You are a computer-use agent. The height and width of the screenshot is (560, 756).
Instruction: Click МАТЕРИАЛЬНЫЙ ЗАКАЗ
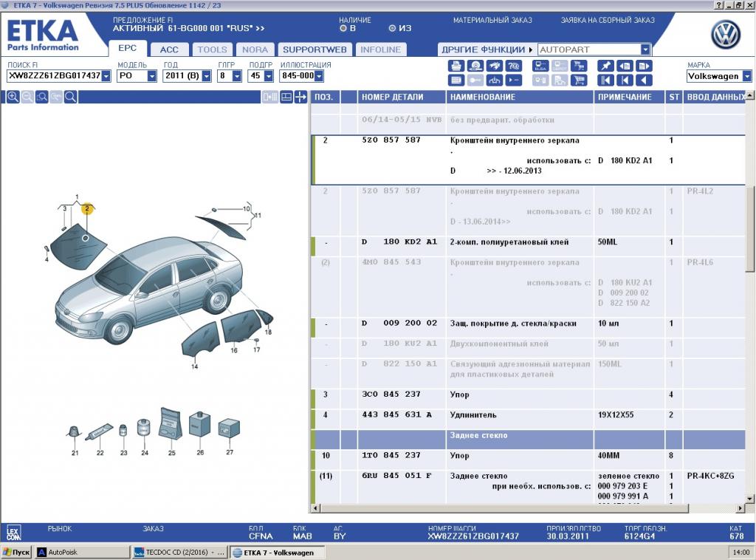click(x=492, y=20)
